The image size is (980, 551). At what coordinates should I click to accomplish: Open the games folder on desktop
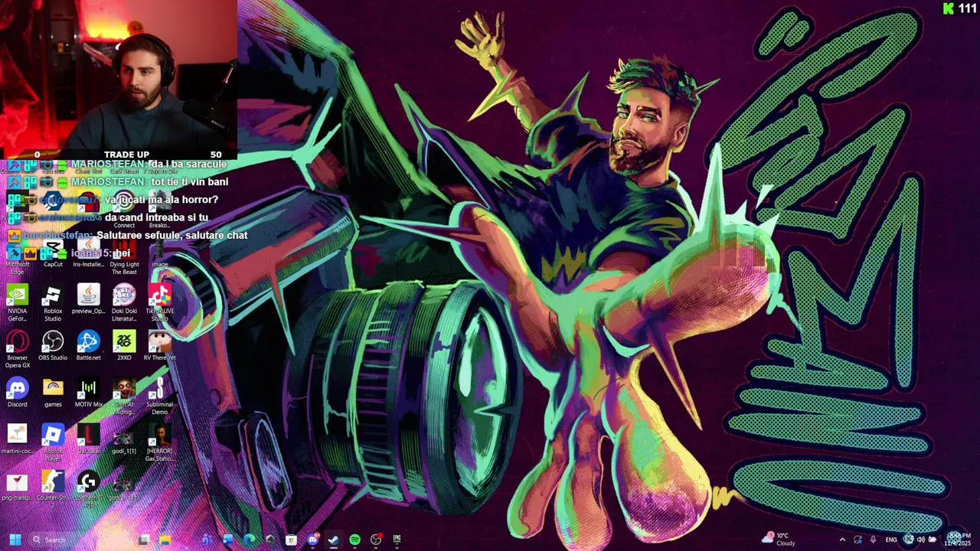(x=53, y=393)
